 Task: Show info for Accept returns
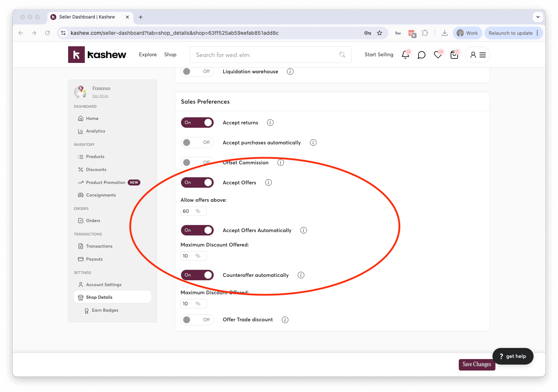click(x=270, y=123)
